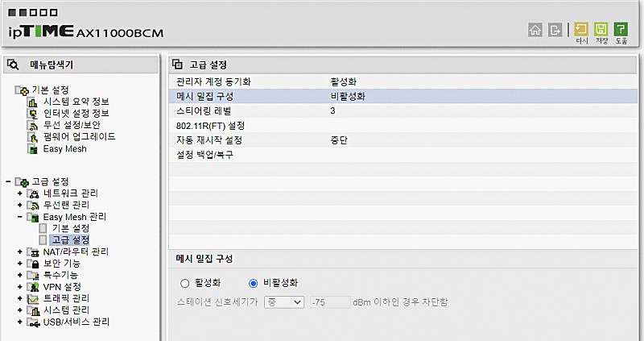Click the logout icon in the header
This screenshot has width=644, height=341.
click(x=554, y=30)
